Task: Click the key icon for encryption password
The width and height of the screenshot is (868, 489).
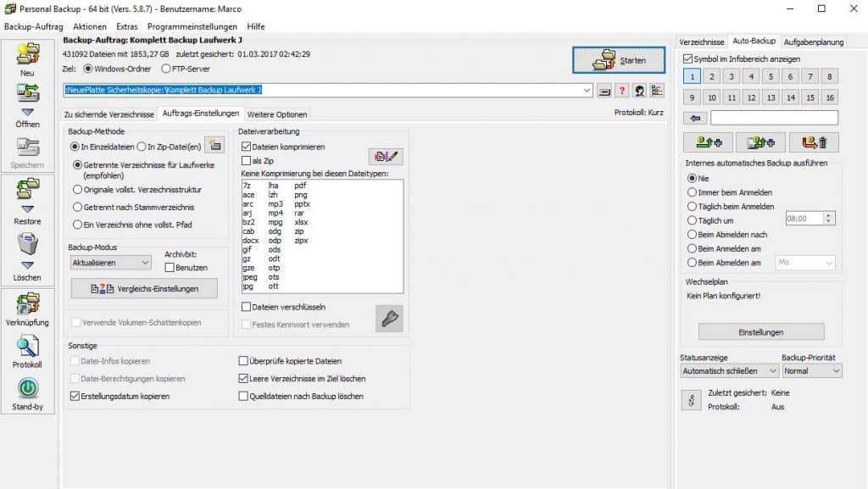Action: [389, 318]
